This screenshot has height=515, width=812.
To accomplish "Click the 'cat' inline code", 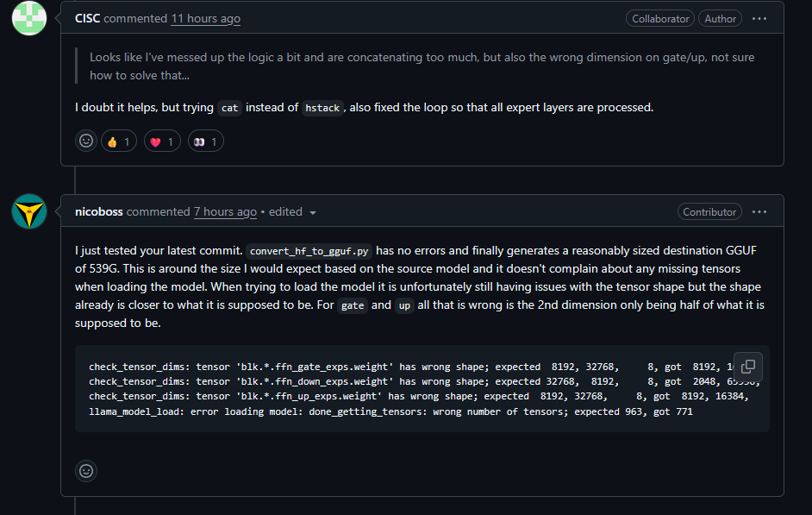I will tap(229, 108).
